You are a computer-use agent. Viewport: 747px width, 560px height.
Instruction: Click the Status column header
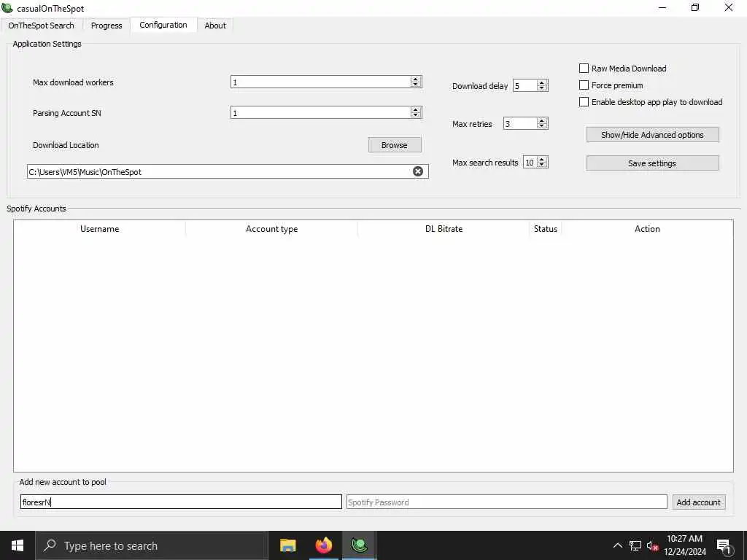546,228
